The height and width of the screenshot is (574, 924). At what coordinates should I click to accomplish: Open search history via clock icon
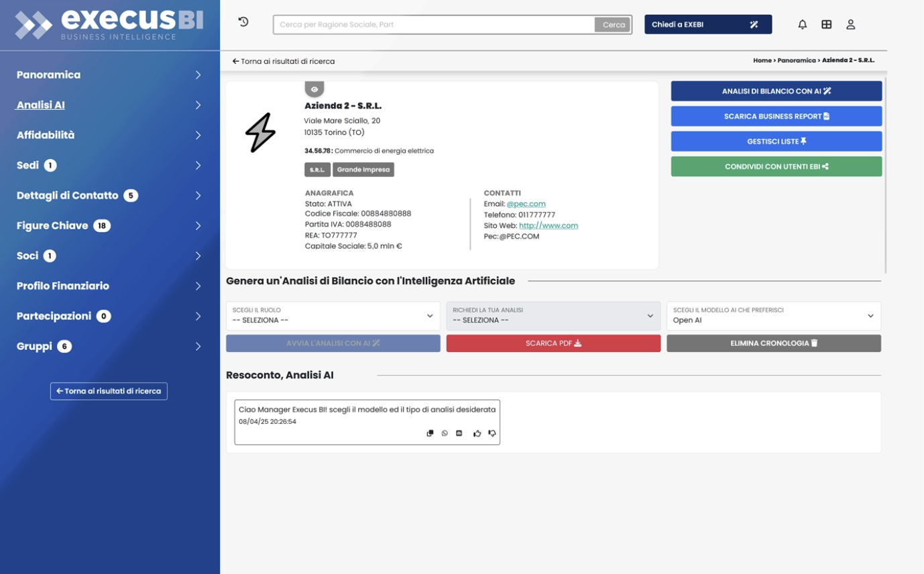click(243, 22)
